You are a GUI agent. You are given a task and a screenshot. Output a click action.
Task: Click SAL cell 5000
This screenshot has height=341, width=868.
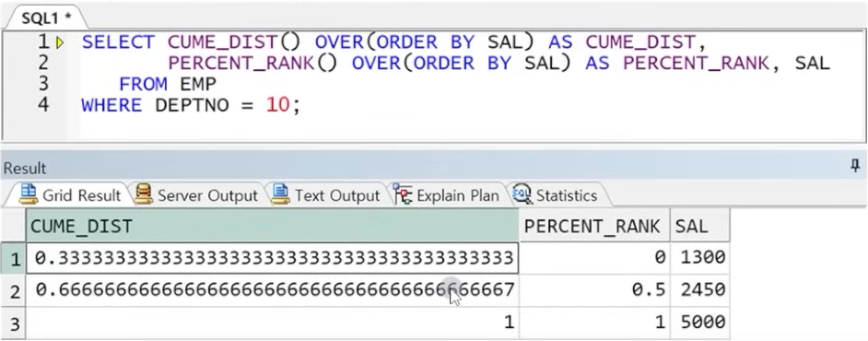coord(699,323)
